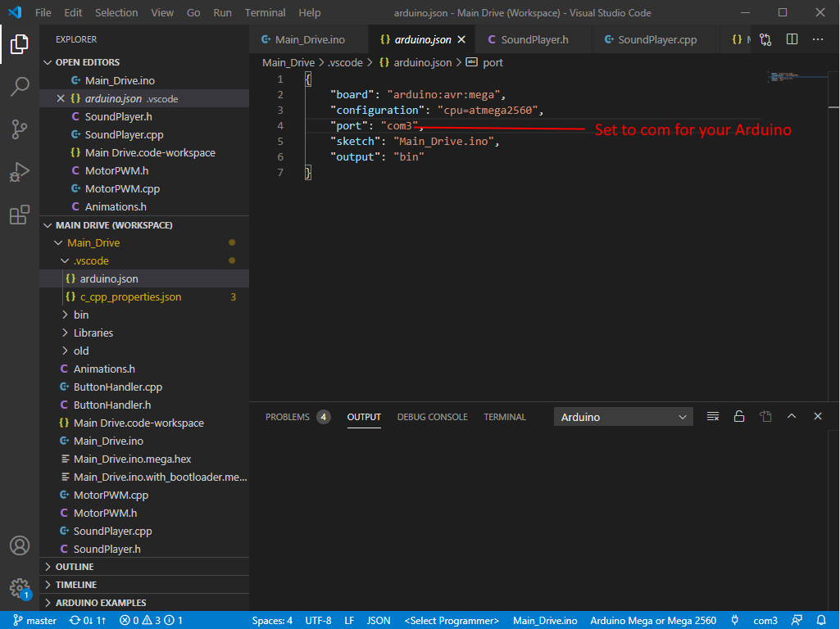
Task: Close the arduino.json editor tab
Action: tap(461, 39)
